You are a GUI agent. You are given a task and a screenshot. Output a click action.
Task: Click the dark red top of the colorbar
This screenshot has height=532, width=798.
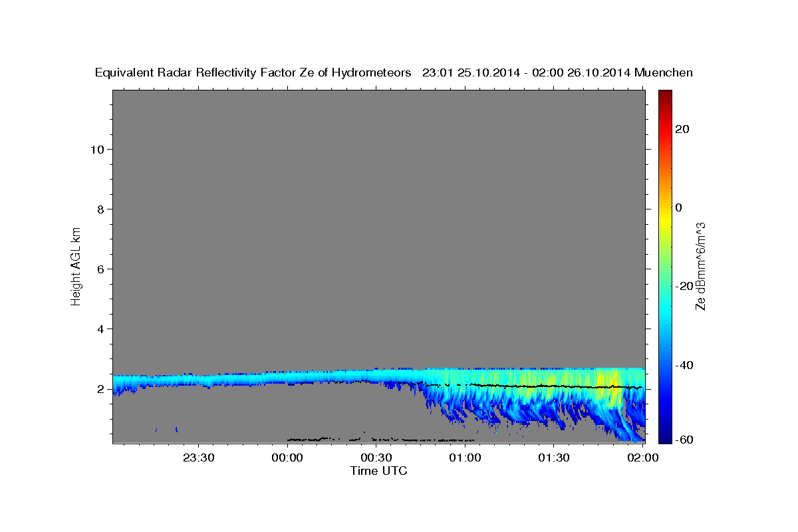click(x=665, y=95)
